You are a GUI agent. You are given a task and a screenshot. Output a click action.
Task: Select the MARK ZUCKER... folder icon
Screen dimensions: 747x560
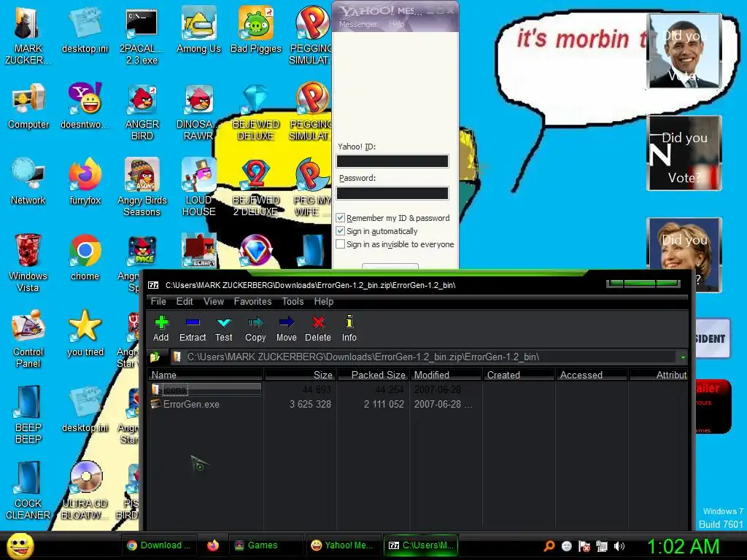[28, 36]
